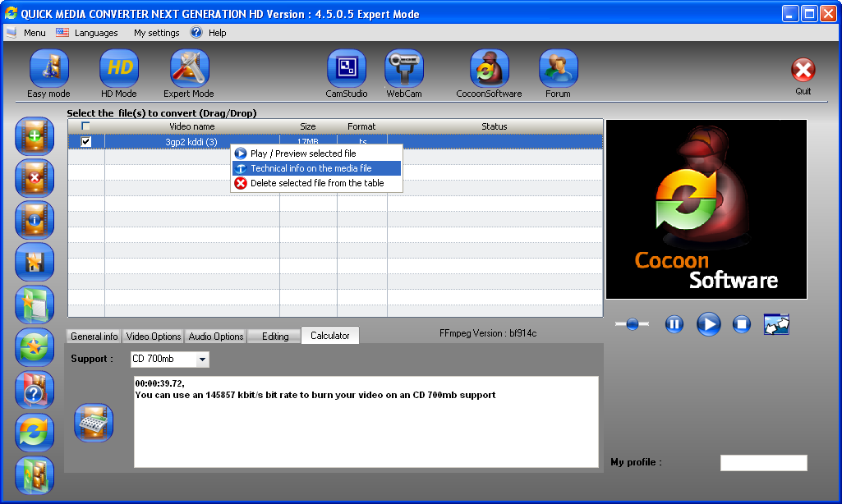Toggle fullscreen preview icon
This screenshot has width=842, height=504.
pos(776,324)
